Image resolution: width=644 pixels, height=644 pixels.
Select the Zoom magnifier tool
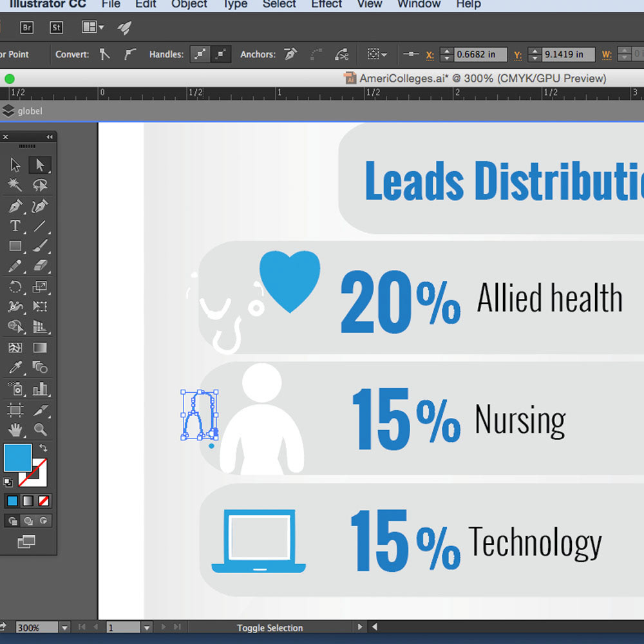(40, 430)
